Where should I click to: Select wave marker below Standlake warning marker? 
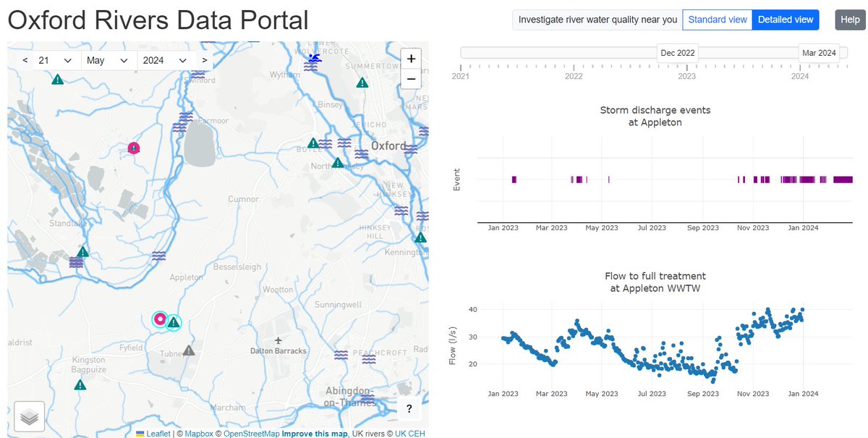coord(76,263)
